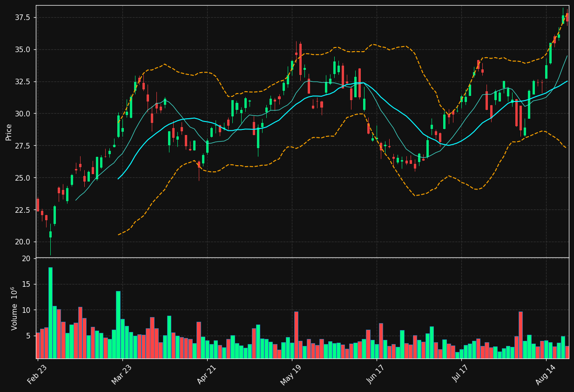Select the Apr 21 x-axis label
The height and width of the screenshot is (392, 574).
point(207,376)
